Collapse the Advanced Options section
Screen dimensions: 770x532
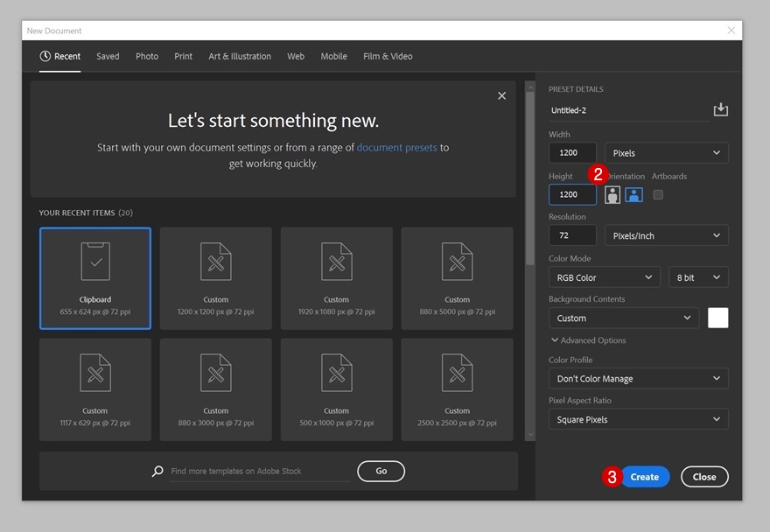(x=588, y=340)
